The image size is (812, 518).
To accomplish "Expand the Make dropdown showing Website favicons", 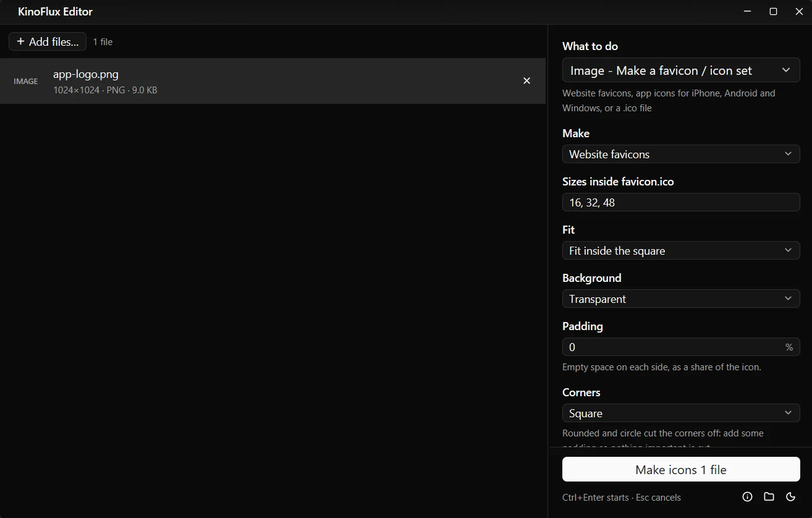I will coord(681,154).
